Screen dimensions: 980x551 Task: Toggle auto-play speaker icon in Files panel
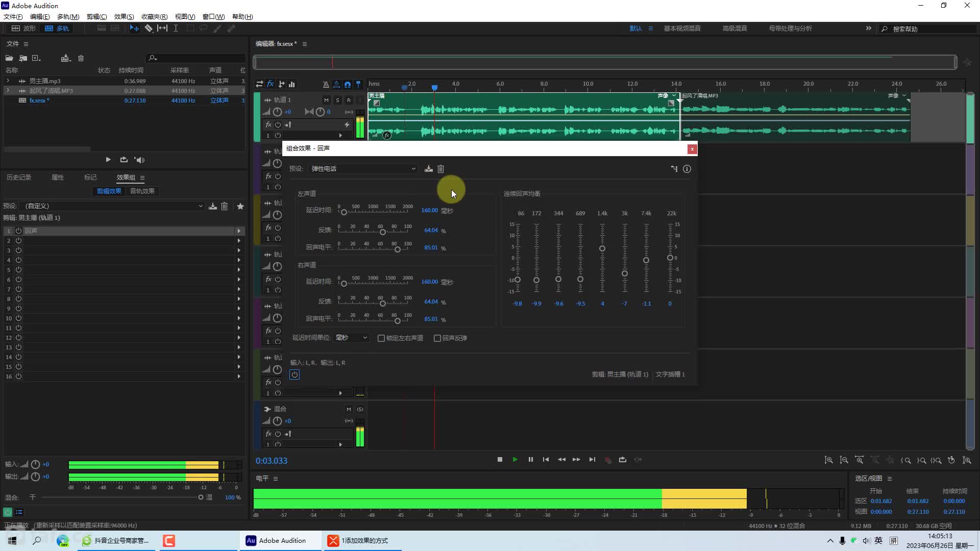[139, 160]
